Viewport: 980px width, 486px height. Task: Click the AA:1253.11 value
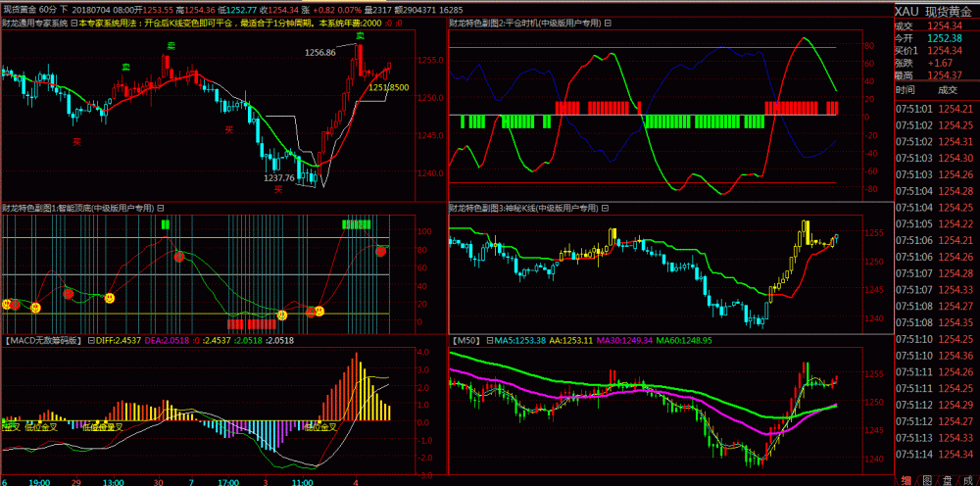(x=570, y=340)
